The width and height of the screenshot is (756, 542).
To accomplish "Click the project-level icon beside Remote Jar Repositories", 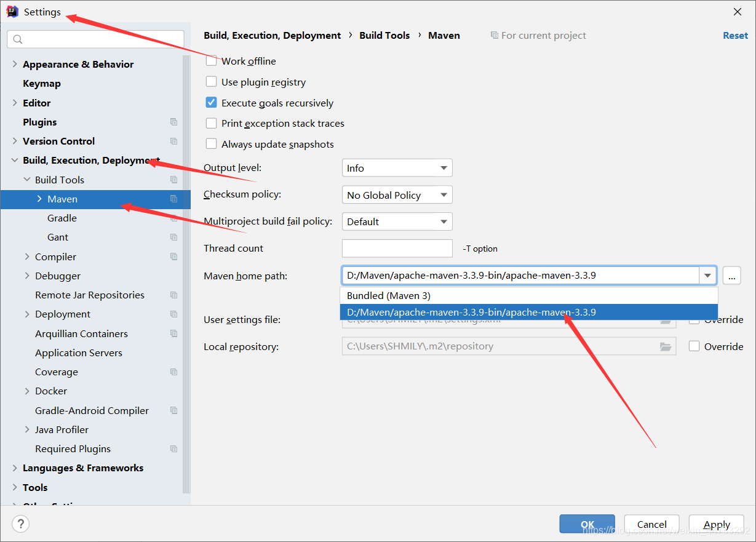I will [174, 295].
